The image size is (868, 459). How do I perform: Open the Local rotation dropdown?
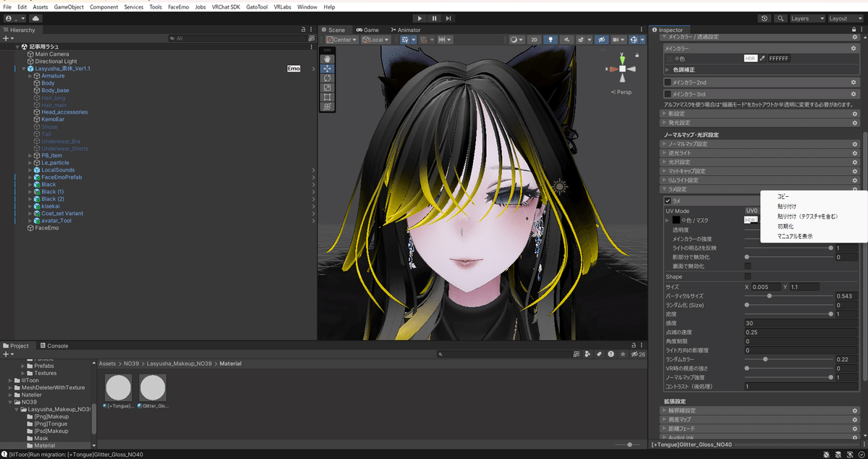[x=376, y=40]
